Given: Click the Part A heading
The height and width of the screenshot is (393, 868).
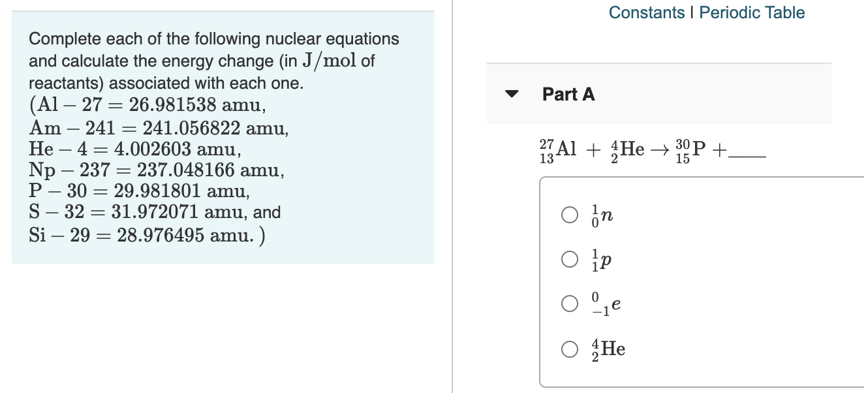Looking at the screenshot, I should tap(568, 94).
